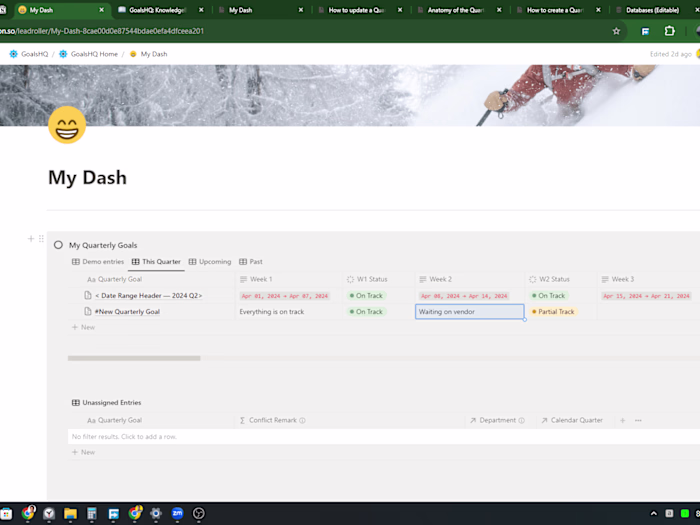Image resolution: width=700 pixels, height=525 pixels.
Task: Bookmark this page with the star icon
Action: tap(616, 31)
